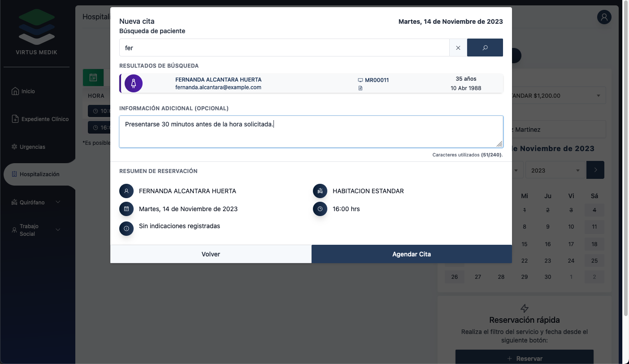Screen dimensions: 629x364
Task: Click the lightning bolt quick reservation icon
Action: pyautogui.click(x=524, y=308)
